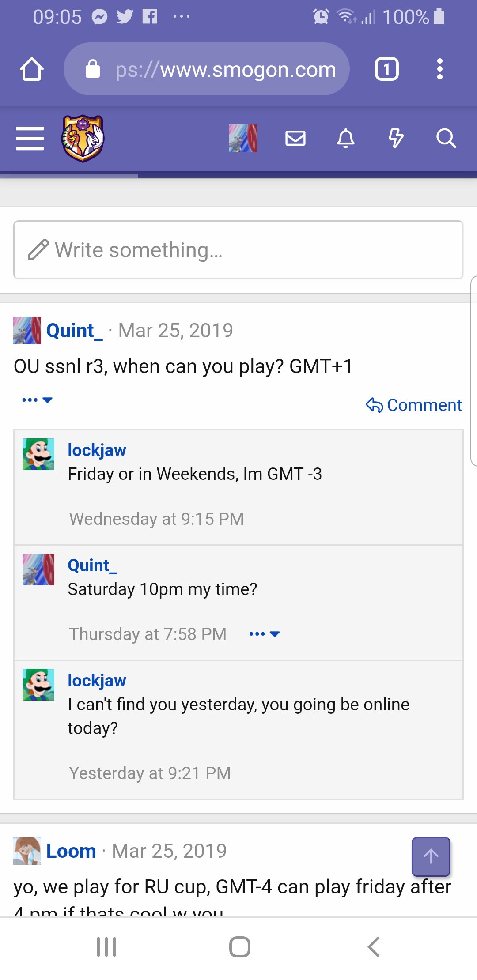Tap the browser home icon

[32, 69]
